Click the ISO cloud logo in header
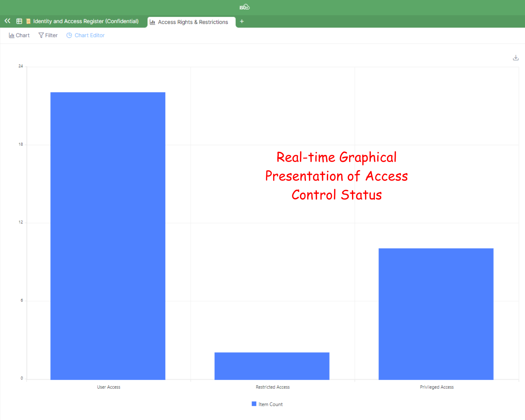 245,7
